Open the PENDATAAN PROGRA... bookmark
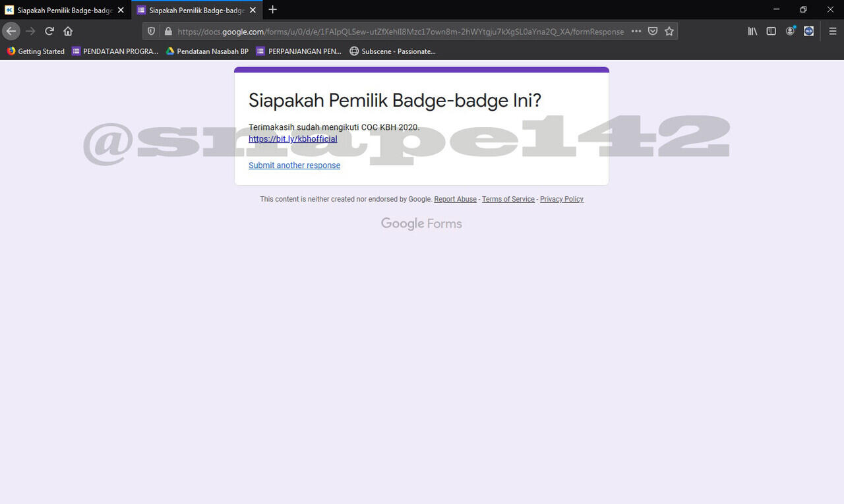The height and width of the screenshot is (504, 844). 115,51
